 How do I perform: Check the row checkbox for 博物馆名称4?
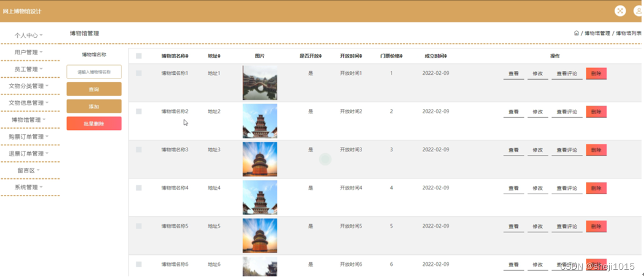(x=139, y=188)
